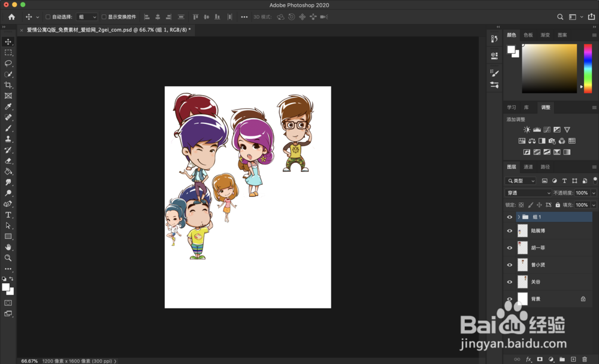Add a Color Balance adjustment
Screen dimensions: 599x364
point(532,141)
